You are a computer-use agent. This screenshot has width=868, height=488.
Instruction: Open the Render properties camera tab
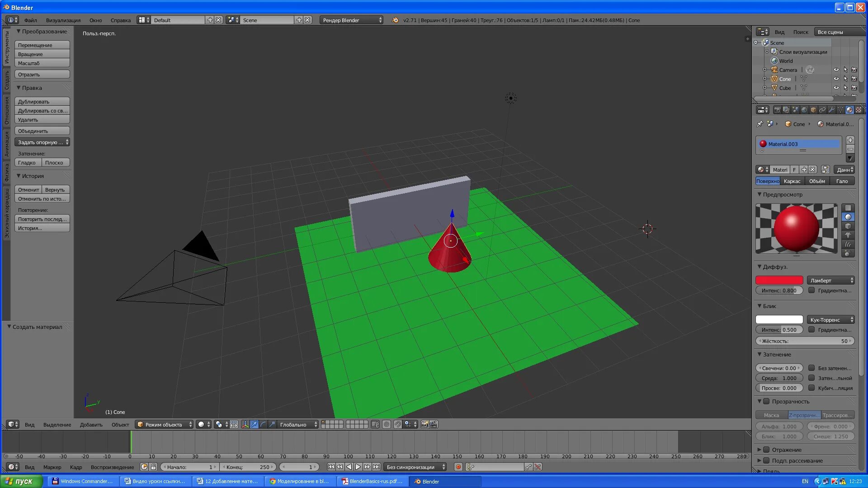(777, 110)
